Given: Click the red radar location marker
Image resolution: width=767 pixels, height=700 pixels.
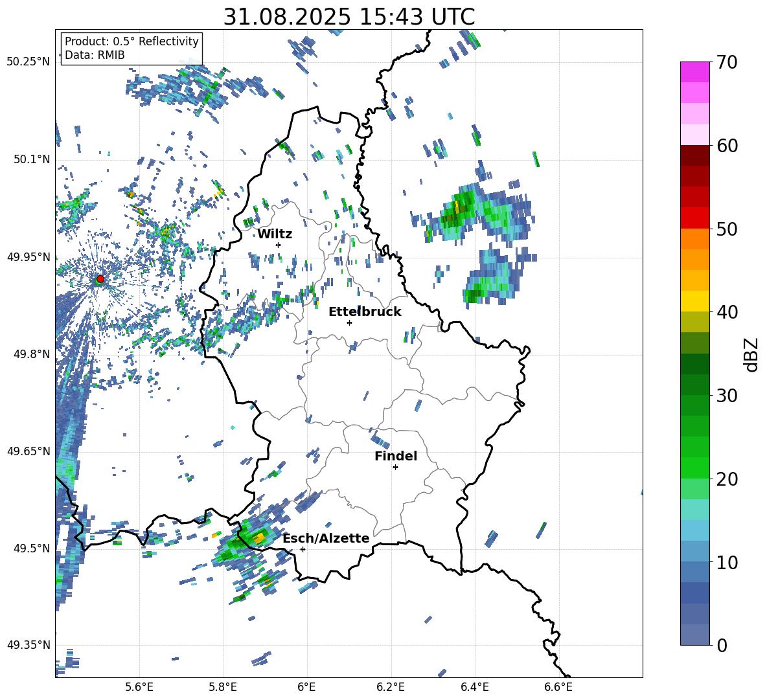Looking at the screenshot, I should [x=100, y=278].
